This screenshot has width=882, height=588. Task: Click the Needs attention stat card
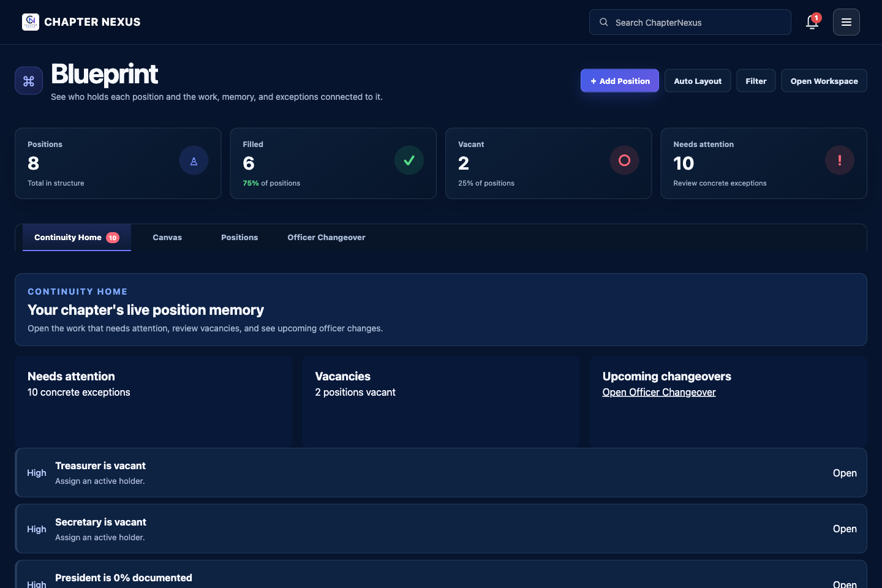coord(764,164)
